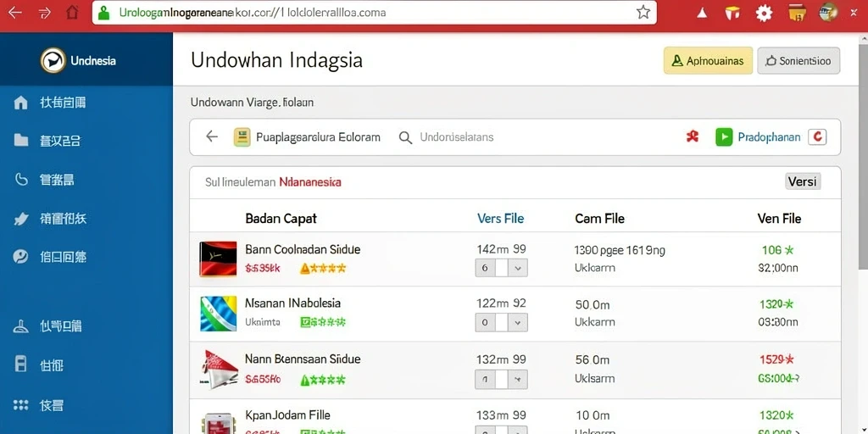Open the red Ndananesika link
Screen dimensions: 868x434
coord(310,181)
